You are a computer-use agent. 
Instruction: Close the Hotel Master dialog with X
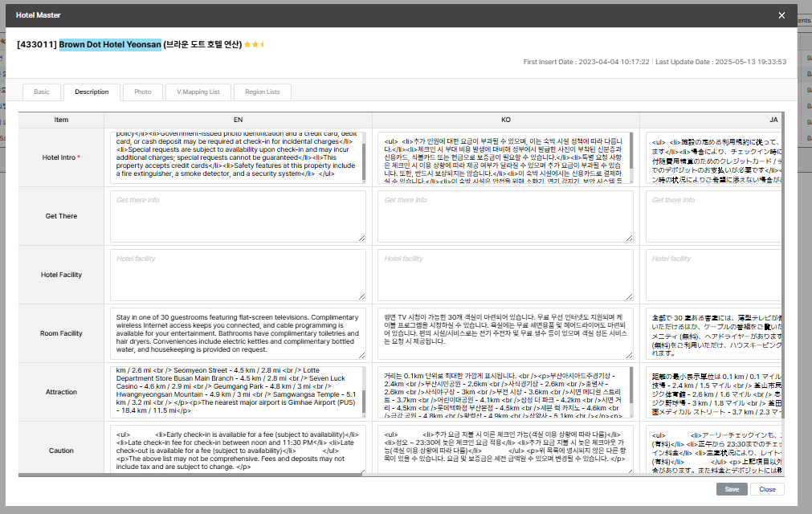point(781,15)
